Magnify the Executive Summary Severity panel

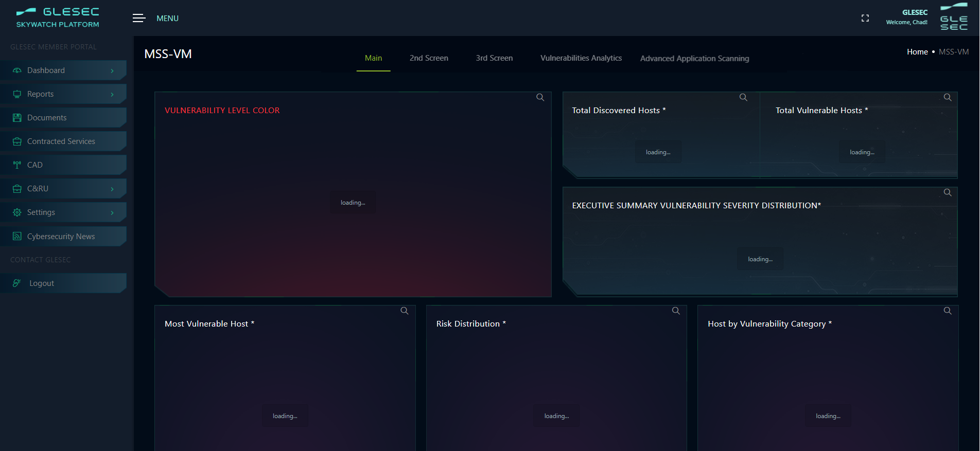948,192
